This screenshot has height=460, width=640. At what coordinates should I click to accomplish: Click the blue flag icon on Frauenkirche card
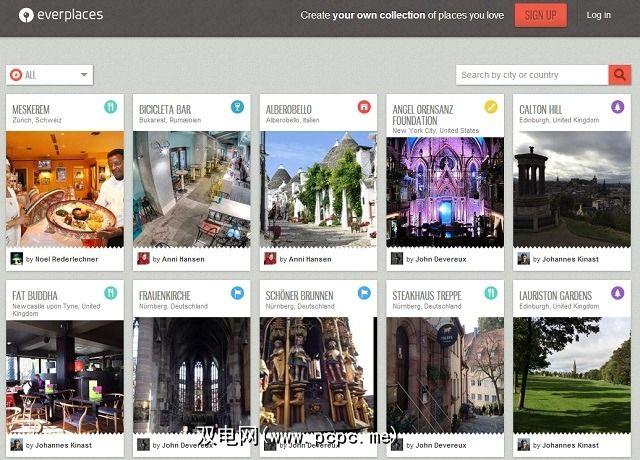click(x=237, y=293)
